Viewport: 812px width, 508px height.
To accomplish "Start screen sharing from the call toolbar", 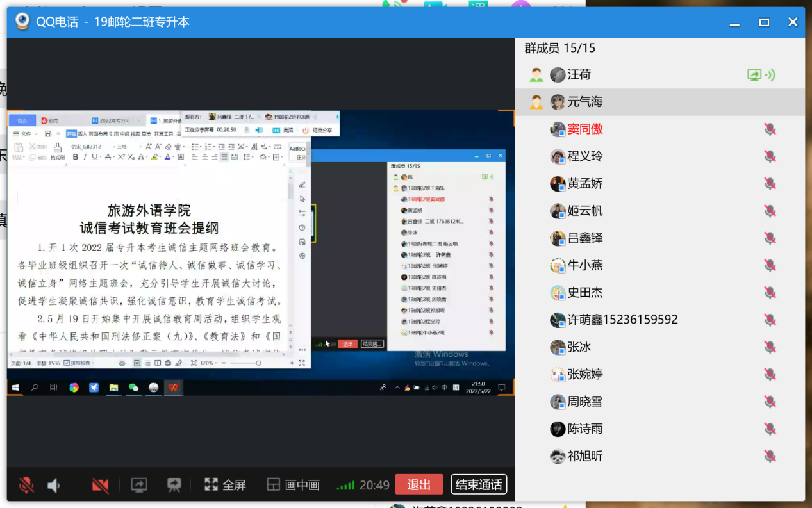I will [139, 485].
